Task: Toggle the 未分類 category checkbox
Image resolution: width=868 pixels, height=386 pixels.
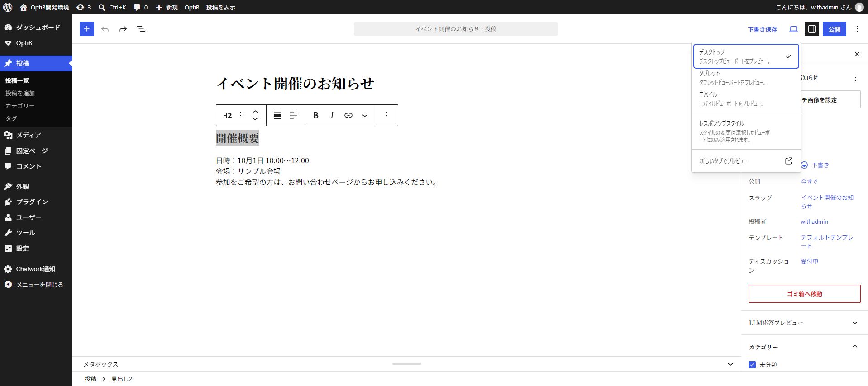Action: (752, 365)
